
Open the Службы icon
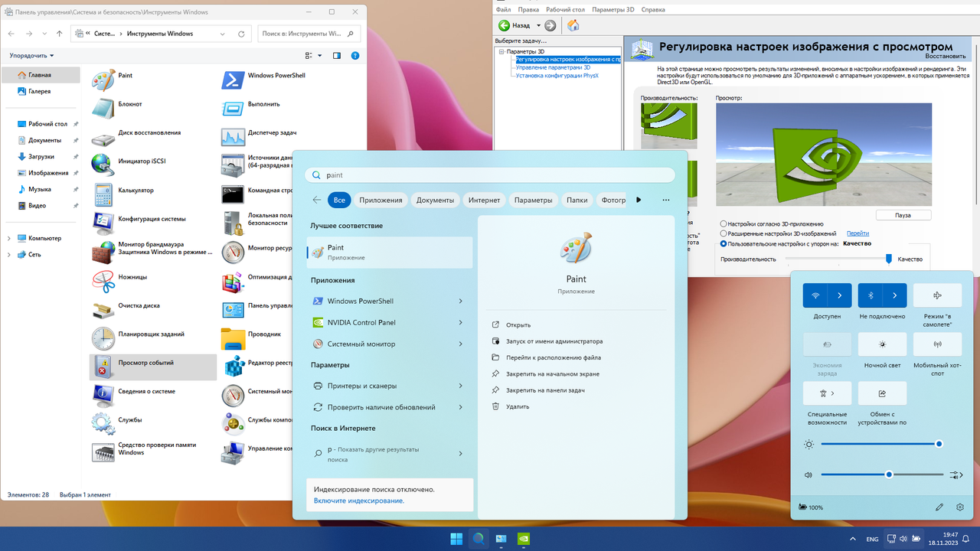pos(103,424)
